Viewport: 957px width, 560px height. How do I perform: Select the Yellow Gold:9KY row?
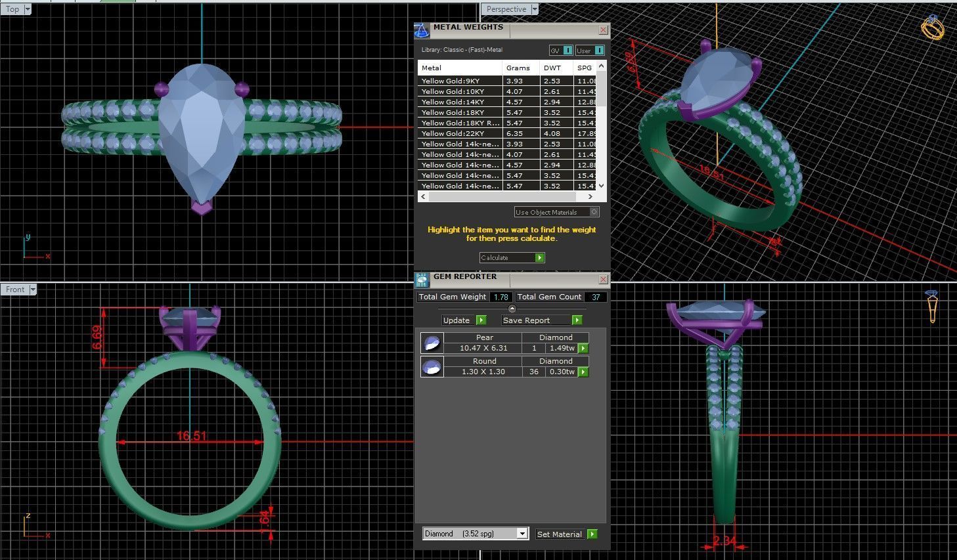pyautogui.click(x=507, y=81)
